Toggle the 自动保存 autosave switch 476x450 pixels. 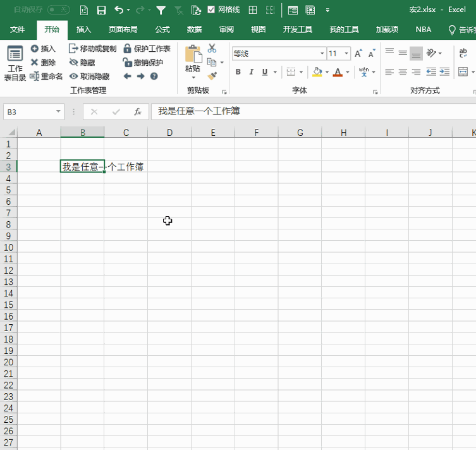click(x=58, y=10)
